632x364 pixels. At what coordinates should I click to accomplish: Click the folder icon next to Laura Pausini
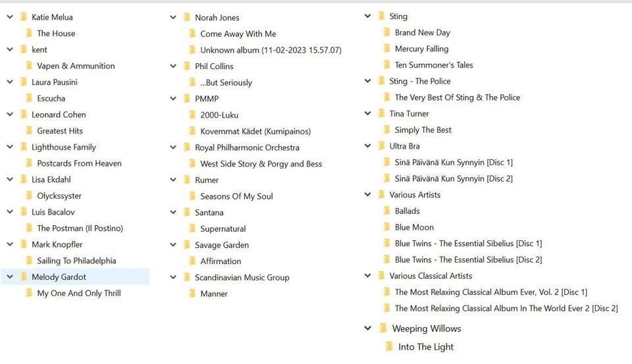(x=24, y=82)
